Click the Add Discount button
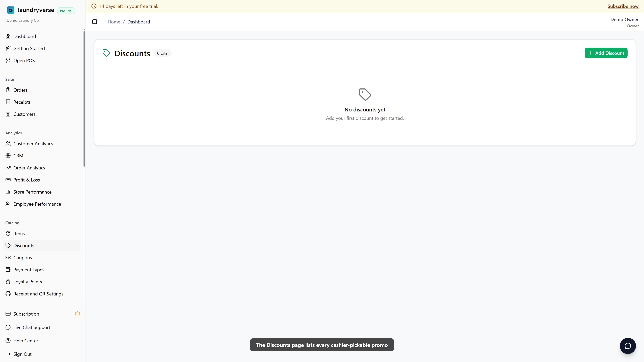 606,53
